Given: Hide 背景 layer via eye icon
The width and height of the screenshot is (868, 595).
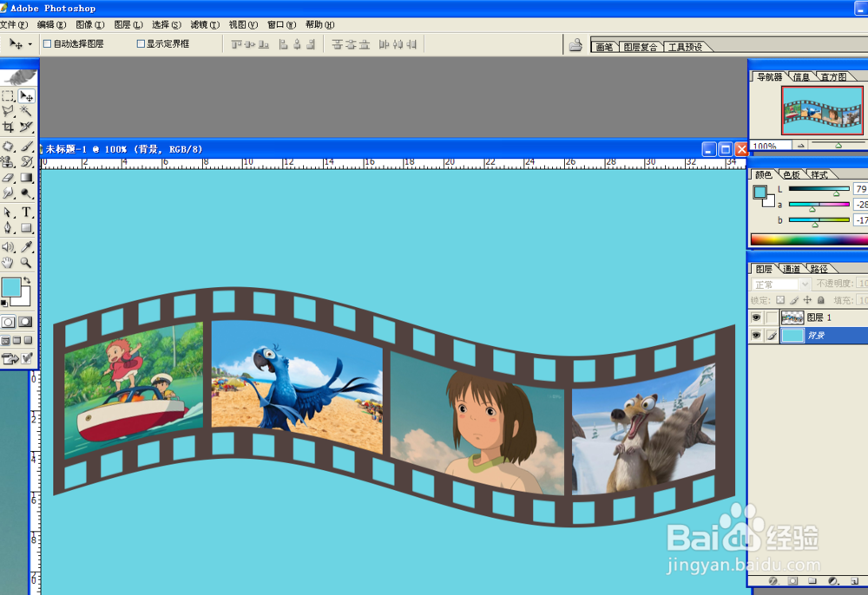Looking at the screenshot, I should [x=756, y=335].
